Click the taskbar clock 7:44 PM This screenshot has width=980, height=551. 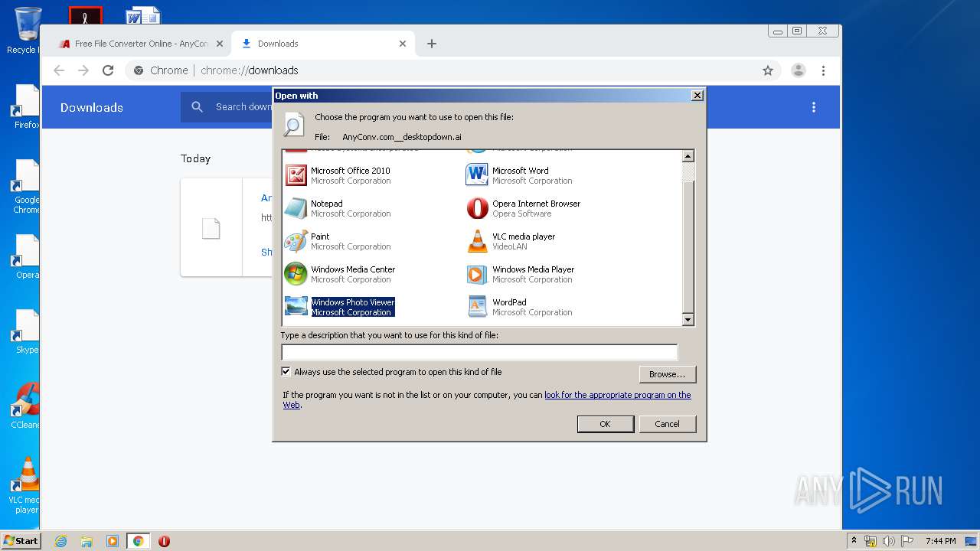(940, 541)
